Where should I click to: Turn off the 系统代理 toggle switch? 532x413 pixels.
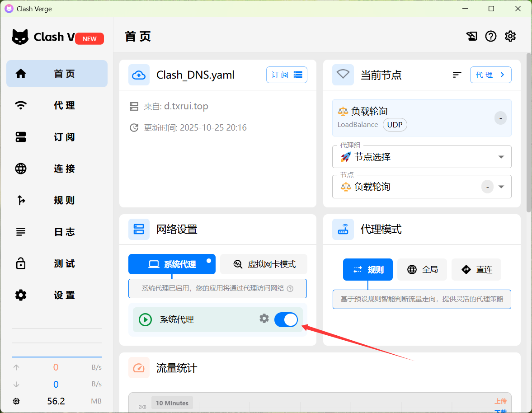[x=286, y=319]
